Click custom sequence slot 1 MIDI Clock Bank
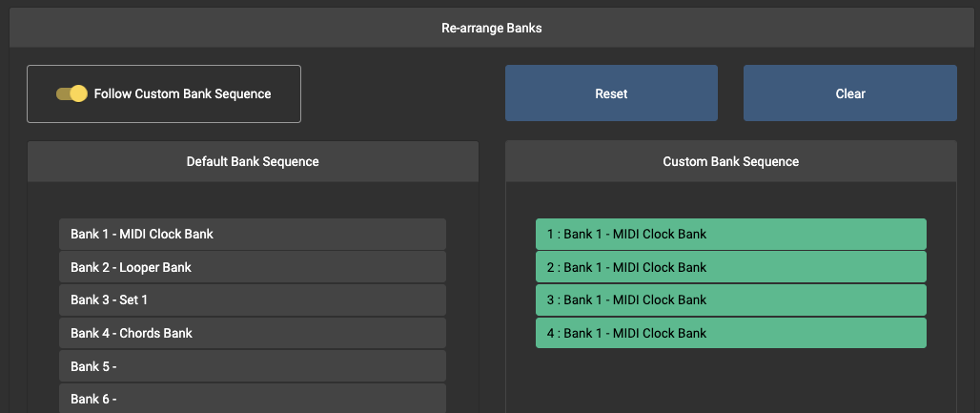This screenshot has width=980, height=413. pyautogui.click(x=730, y=234)
